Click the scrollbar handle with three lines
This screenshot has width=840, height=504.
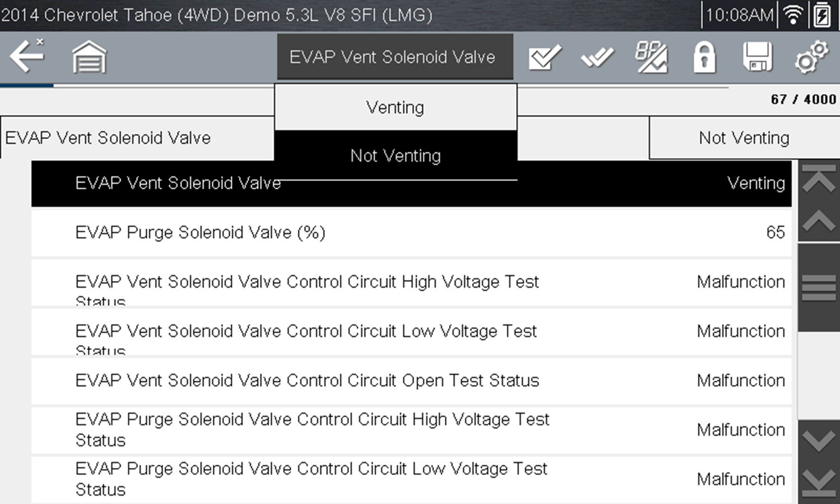tap(819, 287)
